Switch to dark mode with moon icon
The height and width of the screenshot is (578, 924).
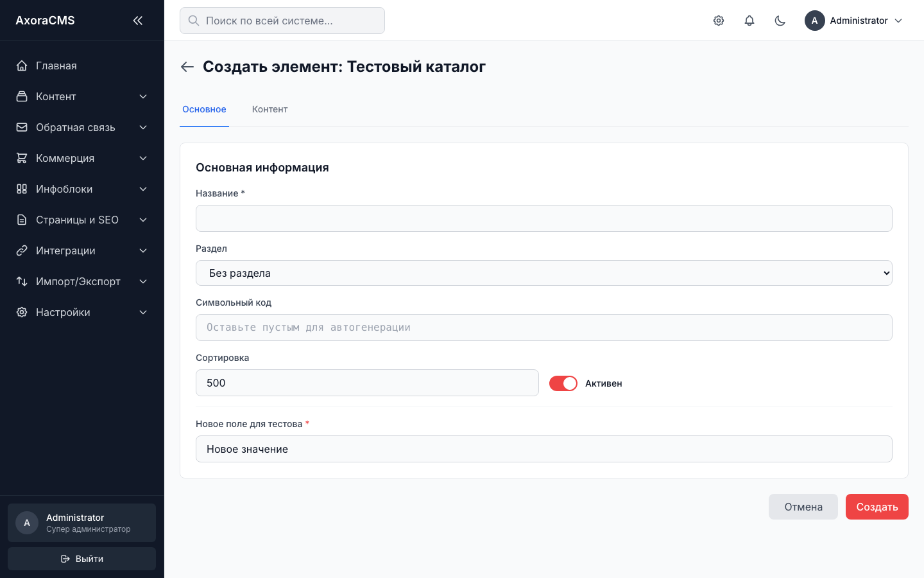point(780,21)
